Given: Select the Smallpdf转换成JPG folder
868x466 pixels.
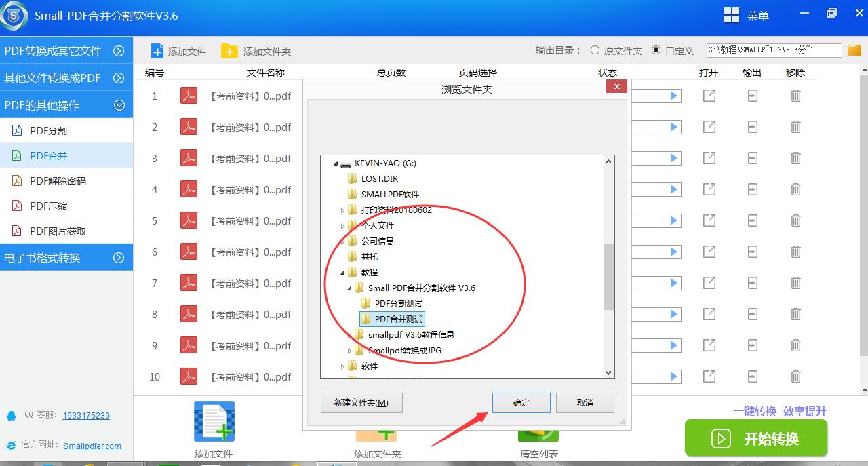Looking at the screenshot, I should coord(405,351).
